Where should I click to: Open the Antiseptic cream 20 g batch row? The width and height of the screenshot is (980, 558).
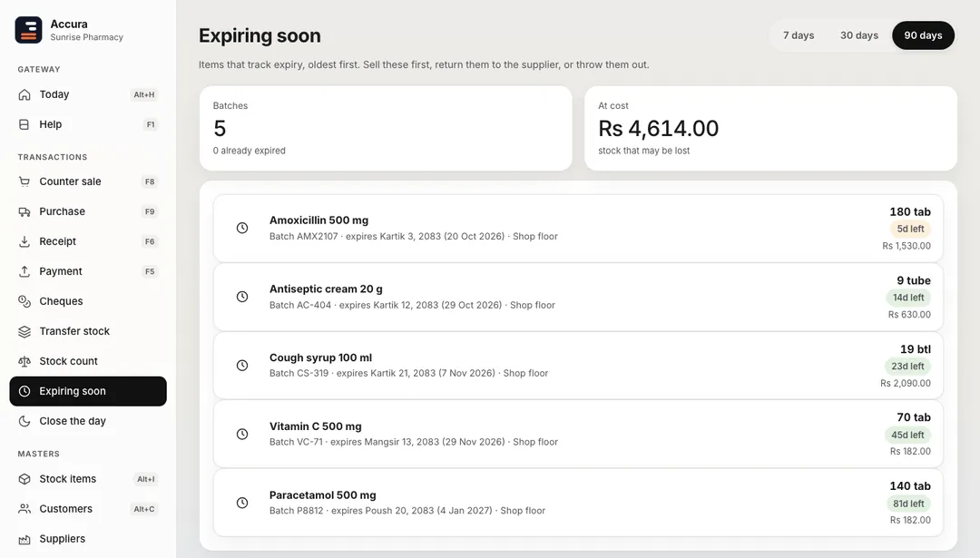pos(578,297)
